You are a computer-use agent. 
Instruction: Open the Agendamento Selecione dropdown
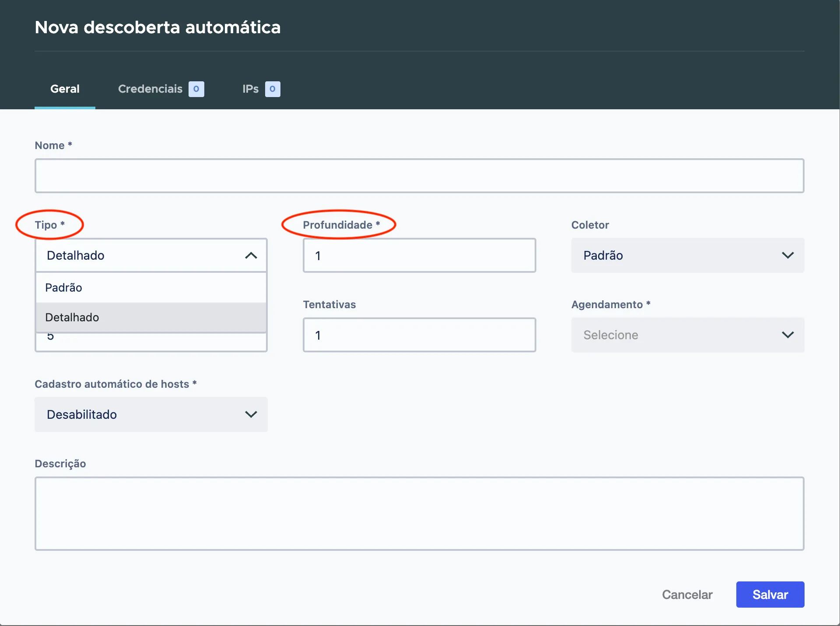[x=687, y=335]
